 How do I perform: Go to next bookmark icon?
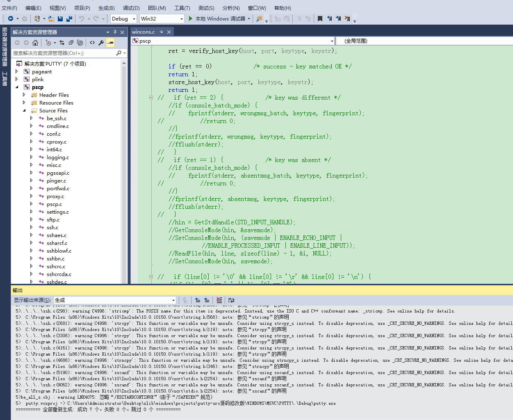click(338, 18)
